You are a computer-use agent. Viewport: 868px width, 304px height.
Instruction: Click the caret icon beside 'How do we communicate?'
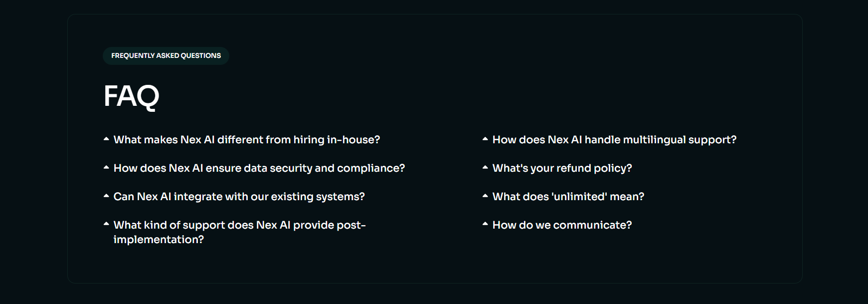click(485, 225)
